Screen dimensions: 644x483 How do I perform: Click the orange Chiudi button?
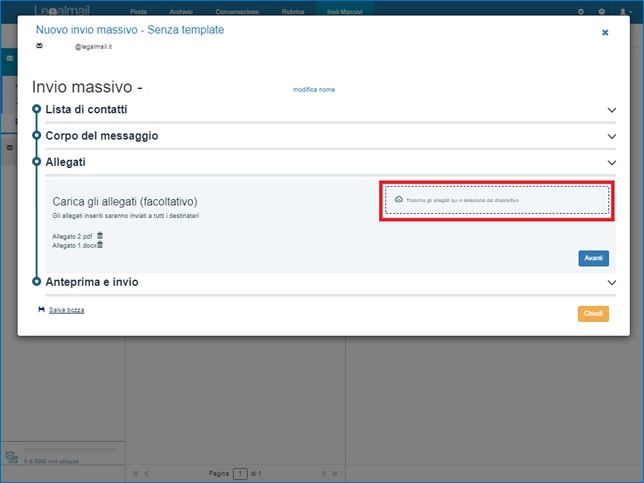coord(593,314)
